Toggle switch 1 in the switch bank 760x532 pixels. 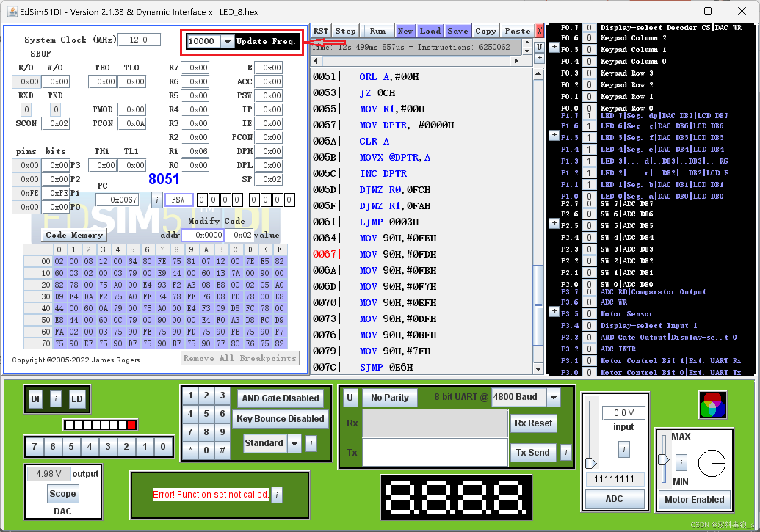tap(145, 447)
